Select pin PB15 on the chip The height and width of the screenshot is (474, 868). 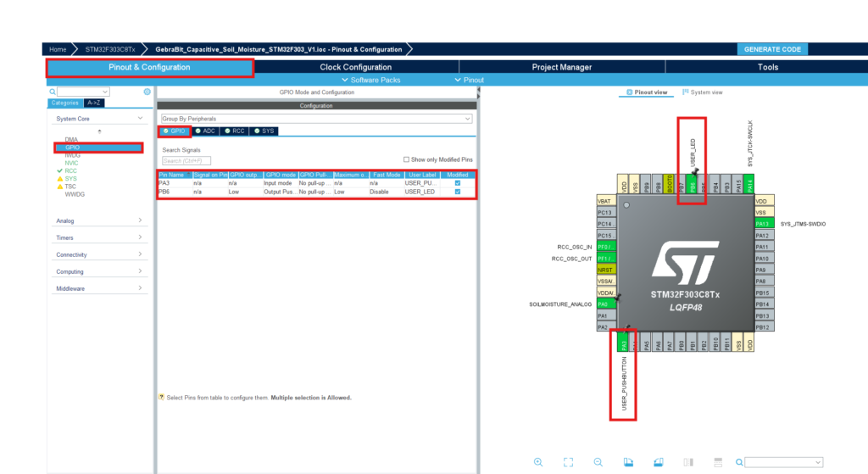pyautogui.click(x=765, y=293)
